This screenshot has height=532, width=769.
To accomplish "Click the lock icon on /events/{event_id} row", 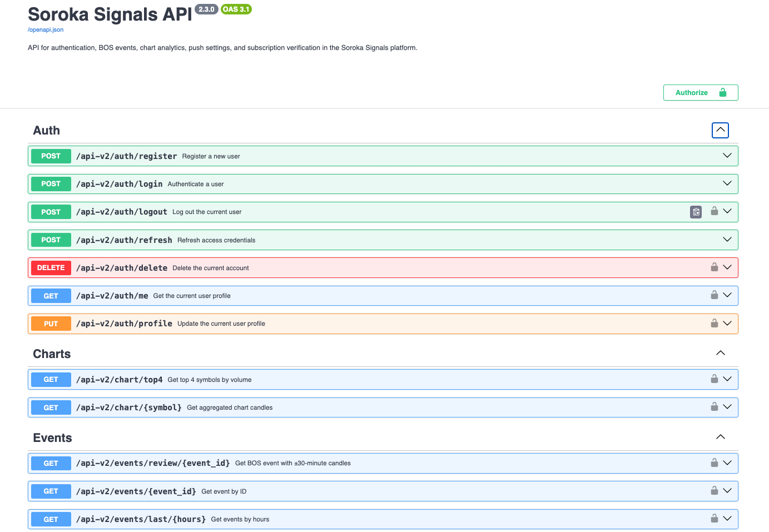I will point(715,491).
